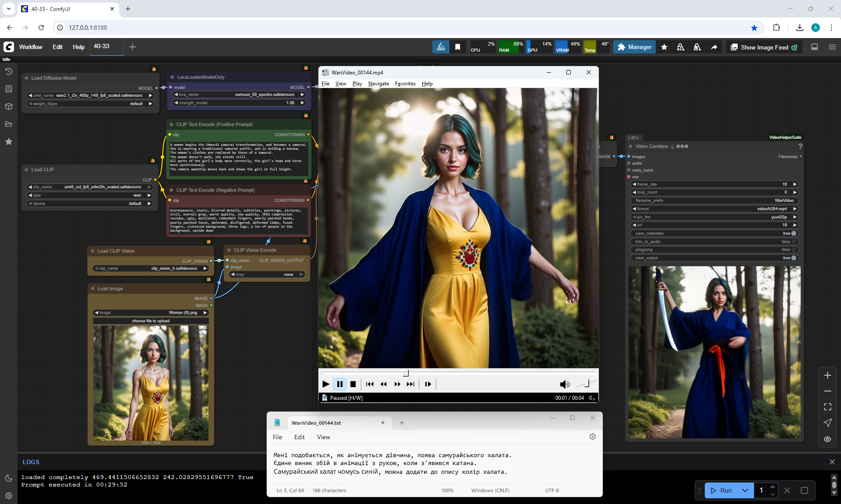Screen dimensions: 841x504
Task: Open the queue history sidebar icon
Action: [x=9, y=71]
